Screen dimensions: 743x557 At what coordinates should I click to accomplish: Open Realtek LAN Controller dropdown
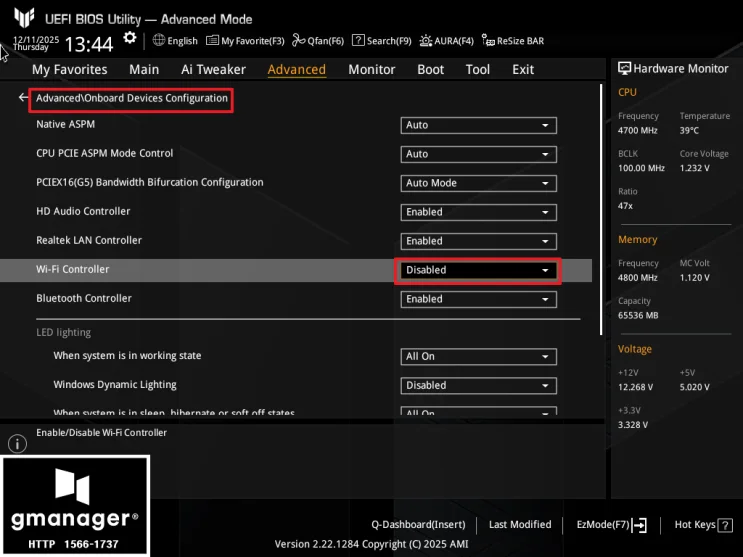(x=478, y=241)
